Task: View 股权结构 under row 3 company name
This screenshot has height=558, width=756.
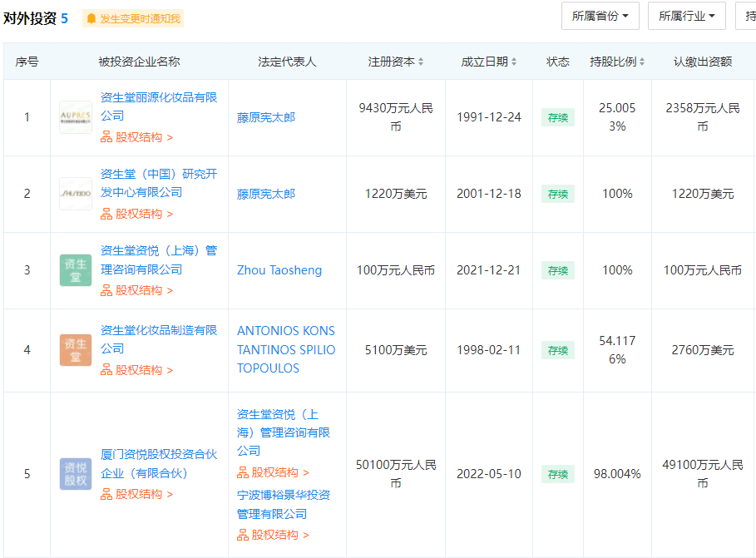Action: [x=136, y=290]
